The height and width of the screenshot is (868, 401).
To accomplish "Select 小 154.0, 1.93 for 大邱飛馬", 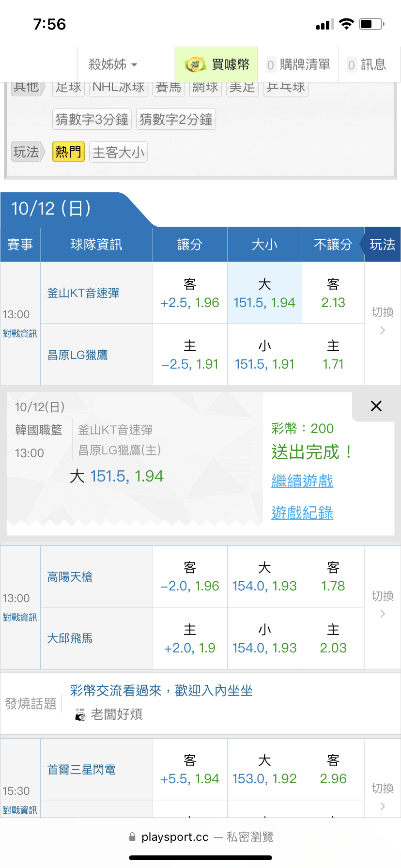I will (264, 639).
